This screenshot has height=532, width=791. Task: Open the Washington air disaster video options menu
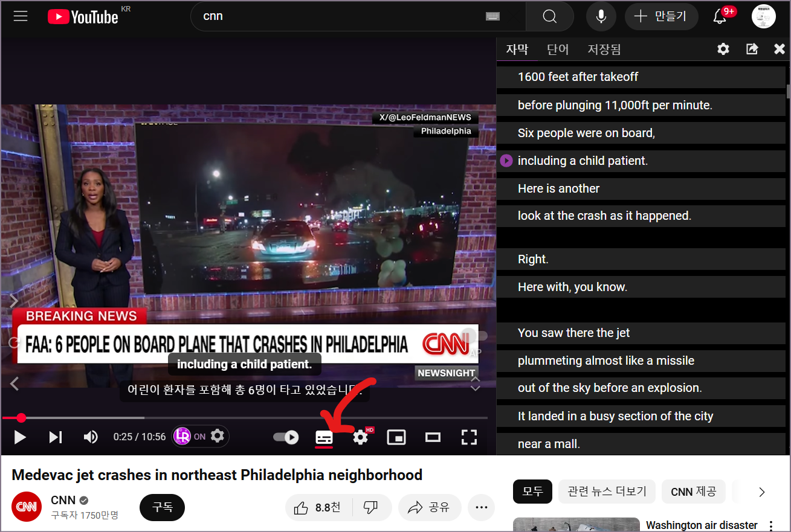point(771,525)
